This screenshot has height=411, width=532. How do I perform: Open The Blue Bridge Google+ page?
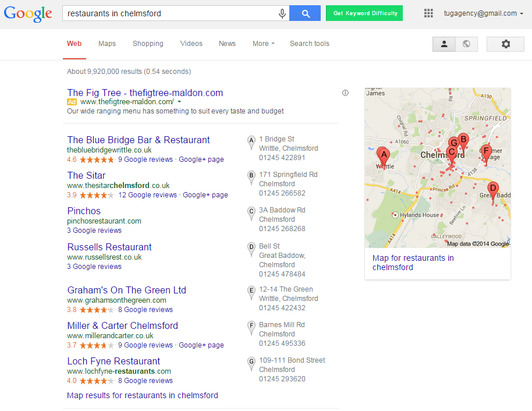tap(201, 160)
